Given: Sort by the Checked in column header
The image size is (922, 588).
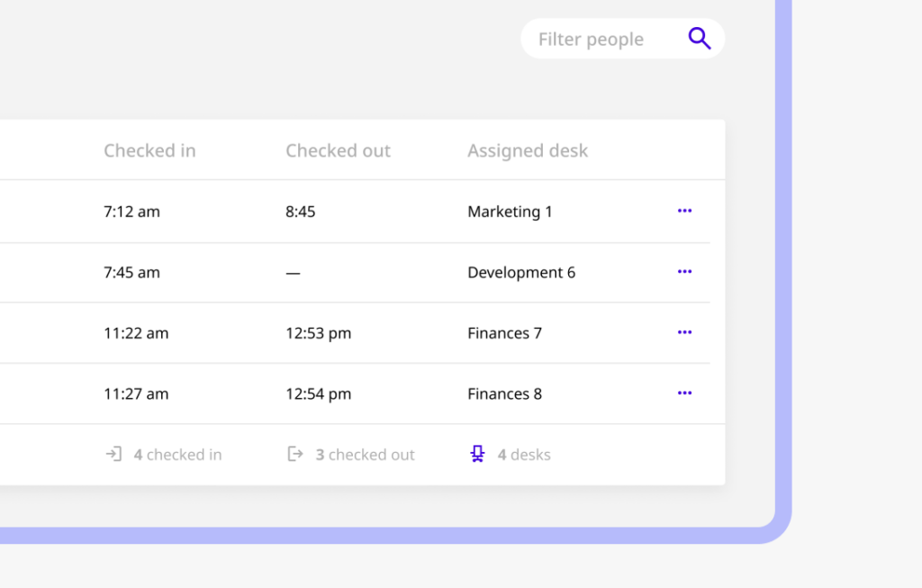Looking at the screenshot, I should (150, 150).
